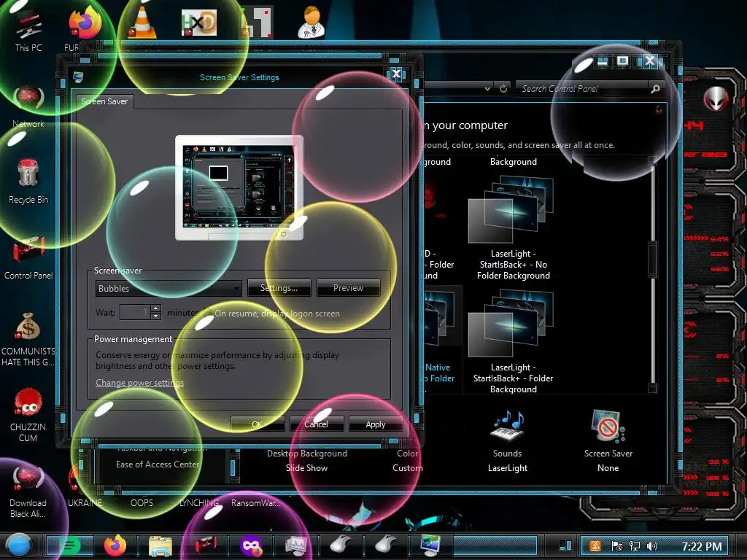
Task: Click the Settings... button
Action: pos(279,287)
